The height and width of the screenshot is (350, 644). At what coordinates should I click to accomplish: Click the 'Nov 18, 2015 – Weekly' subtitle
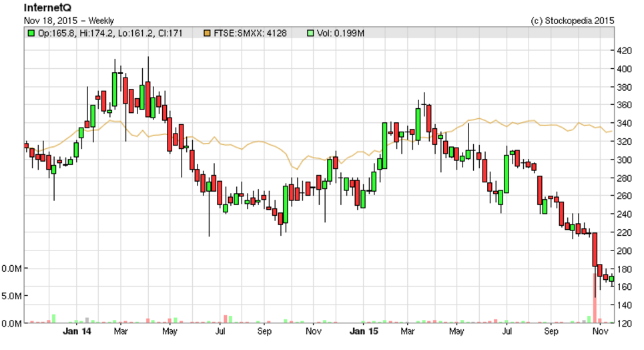[69, 21]
